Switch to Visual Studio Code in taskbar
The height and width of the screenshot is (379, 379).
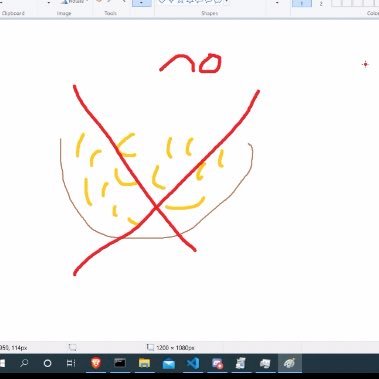coord(193,363)
